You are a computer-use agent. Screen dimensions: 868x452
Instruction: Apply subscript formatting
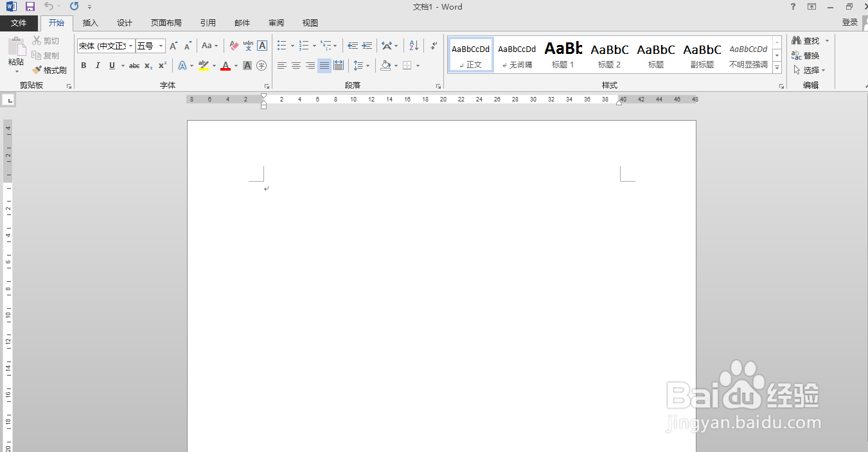click(148, 65)
